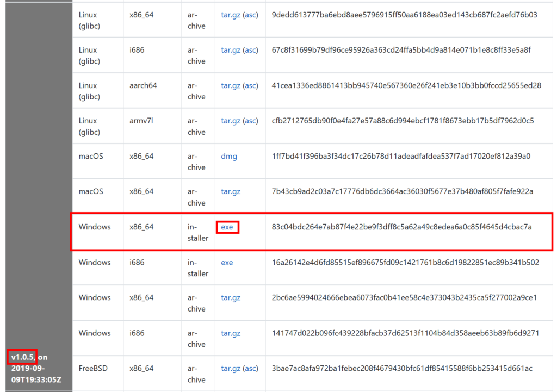Select the checksum starting with 2bc6ae599402
Viewport: 557px width, 392px height.
point(404,297)
